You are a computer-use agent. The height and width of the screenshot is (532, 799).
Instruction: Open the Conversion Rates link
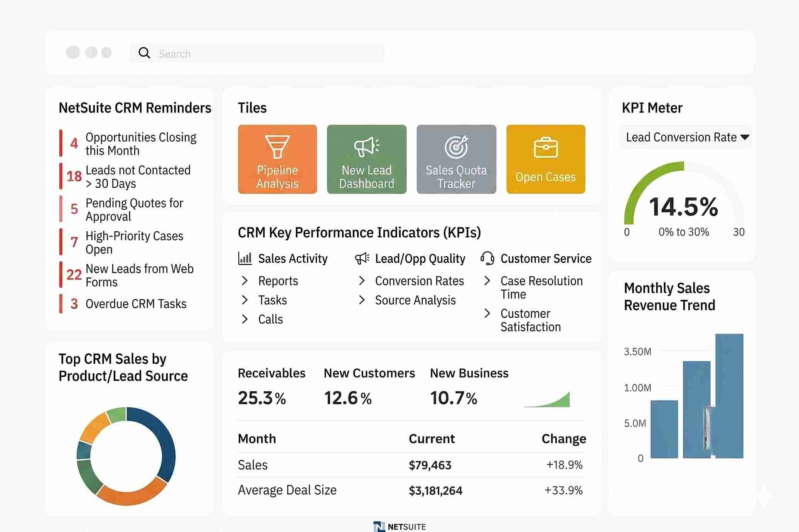pyautogui.click(x=420, y=281)
